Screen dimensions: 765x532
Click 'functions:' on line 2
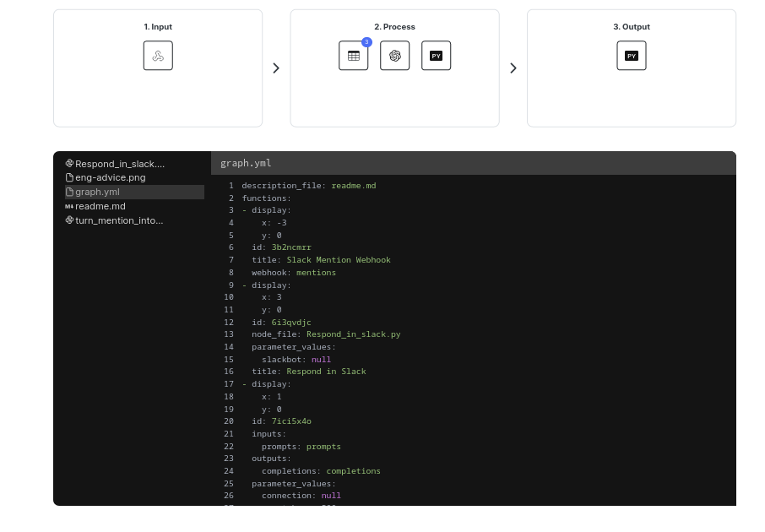pos(266,198)
